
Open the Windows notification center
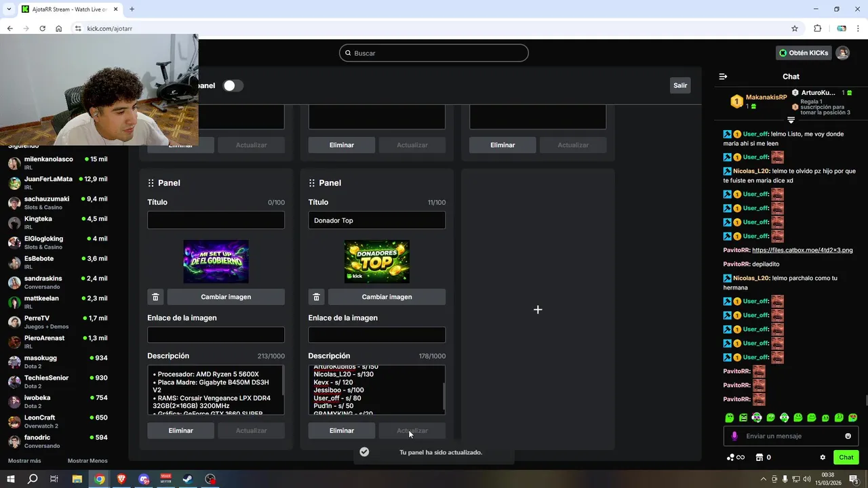854,479
